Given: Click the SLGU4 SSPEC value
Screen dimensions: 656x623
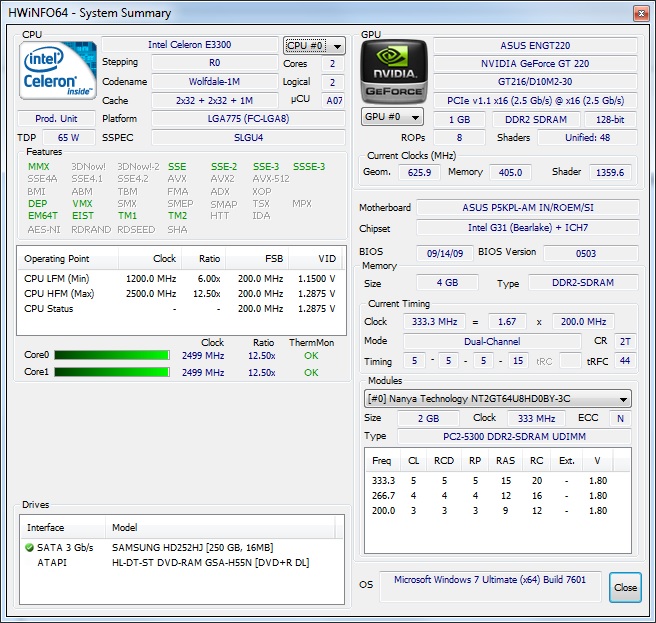Looking at the screenshot, I should pyautogui.click(x=249, y=138).
